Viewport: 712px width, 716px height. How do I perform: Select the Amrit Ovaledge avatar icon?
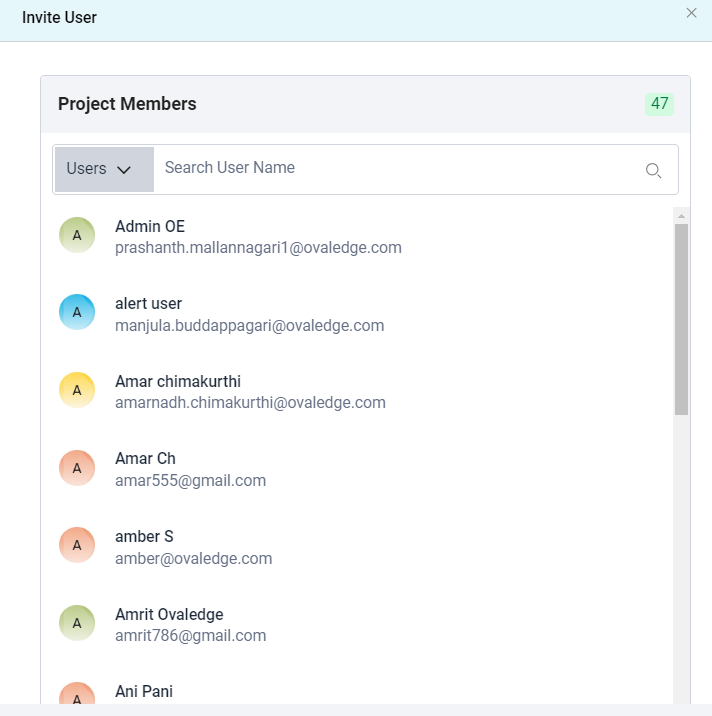click(77, 623)
